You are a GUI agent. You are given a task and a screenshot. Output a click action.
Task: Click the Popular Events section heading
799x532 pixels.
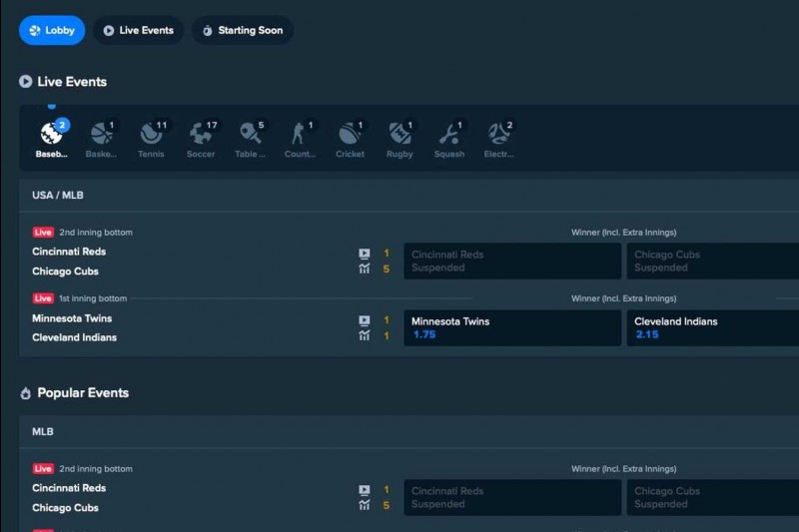83,393
